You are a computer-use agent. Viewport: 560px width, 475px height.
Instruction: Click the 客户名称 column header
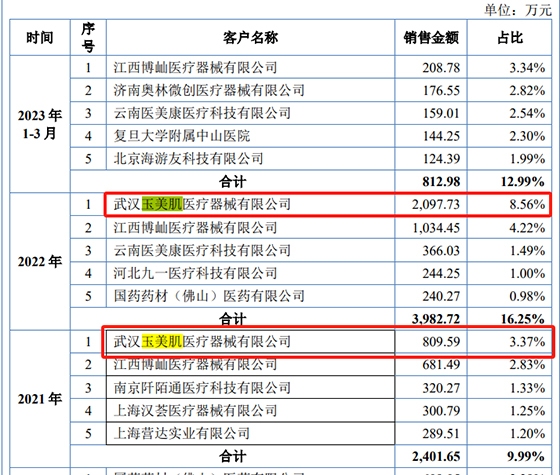click(x=250, y=38)
